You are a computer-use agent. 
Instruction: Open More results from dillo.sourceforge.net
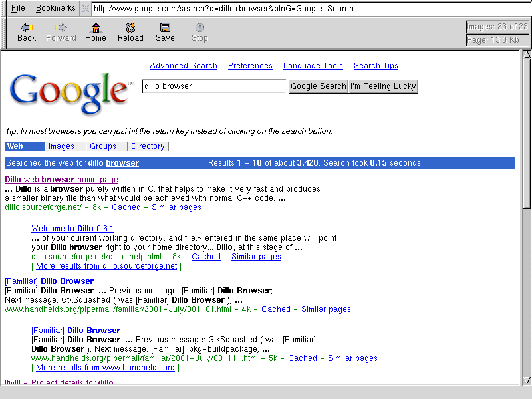click(106, 266)
